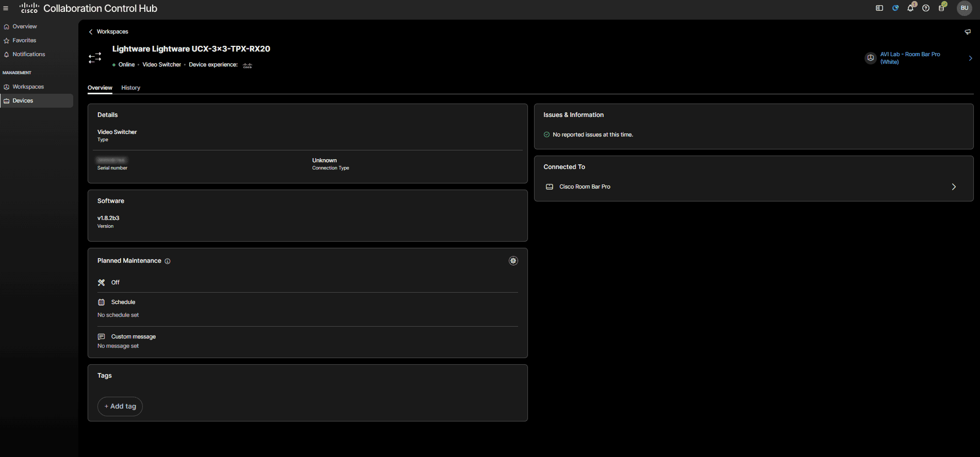The image size is (980, 457).
Task: Click the Cisco logo in the header
Action: (29, 8)
